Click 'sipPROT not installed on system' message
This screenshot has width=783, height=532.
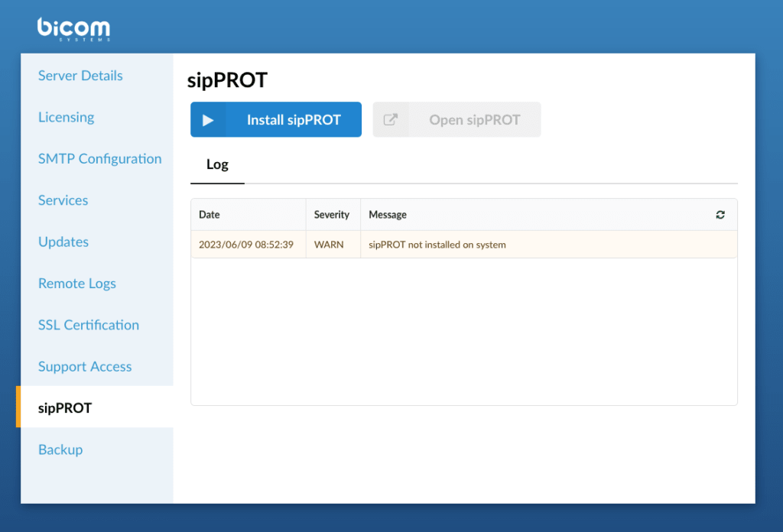coord(437,245)
